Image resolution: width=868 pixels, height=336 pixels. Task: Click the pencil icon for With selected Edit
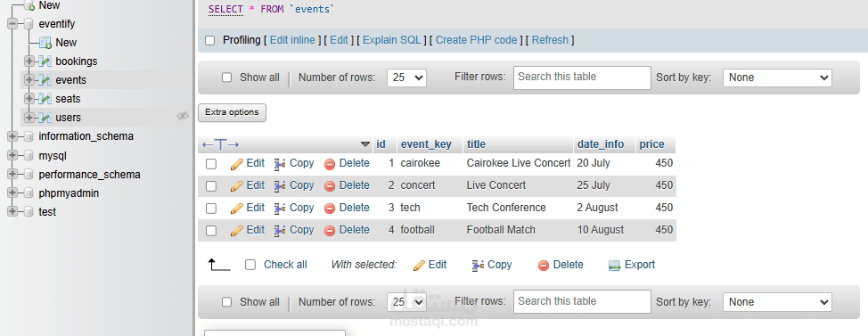point(420,266)
